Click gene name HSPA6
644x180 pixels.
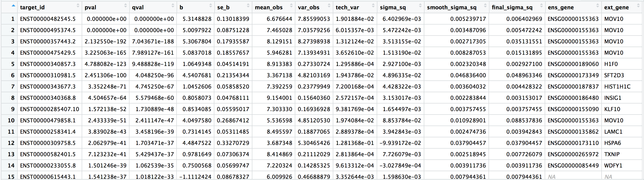(613, 143)
